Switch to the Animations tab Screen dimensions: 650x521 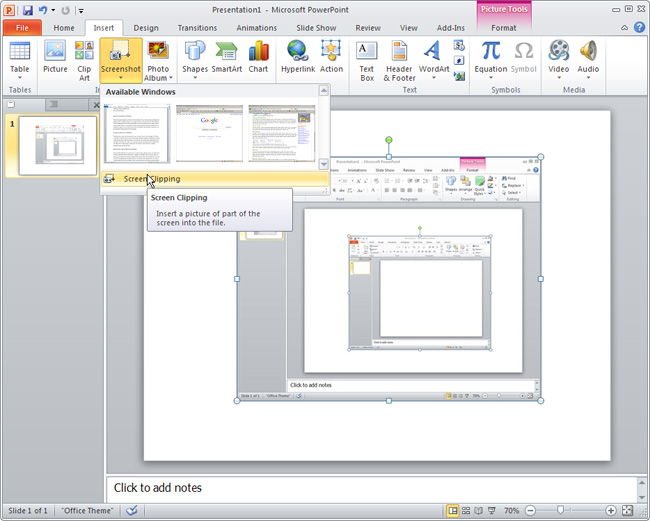coord(257,28)
